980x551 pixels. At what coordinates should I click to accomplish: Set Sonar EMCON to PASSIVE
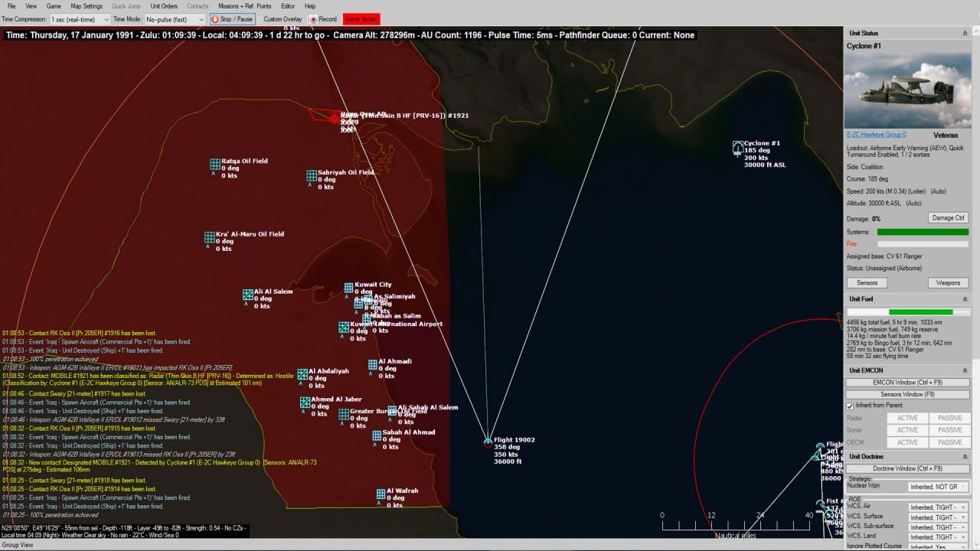[x=949, y=430]
